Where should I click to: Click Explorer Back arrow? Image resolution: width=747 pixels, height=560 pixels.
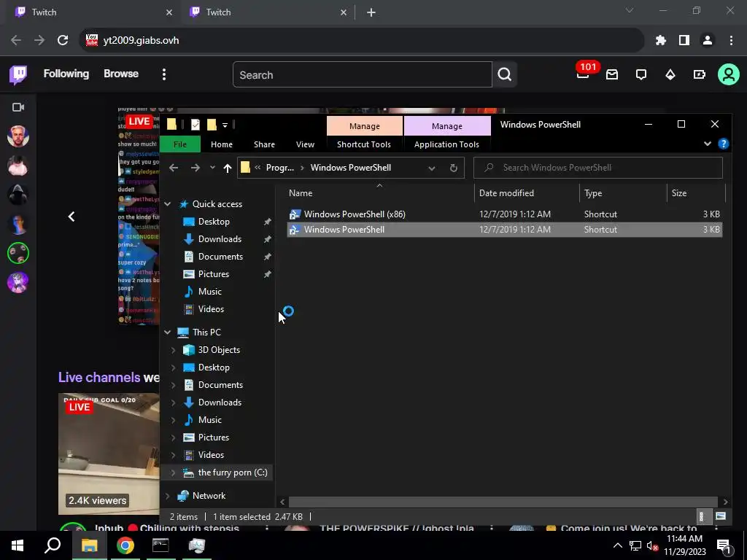coord(174,168)
